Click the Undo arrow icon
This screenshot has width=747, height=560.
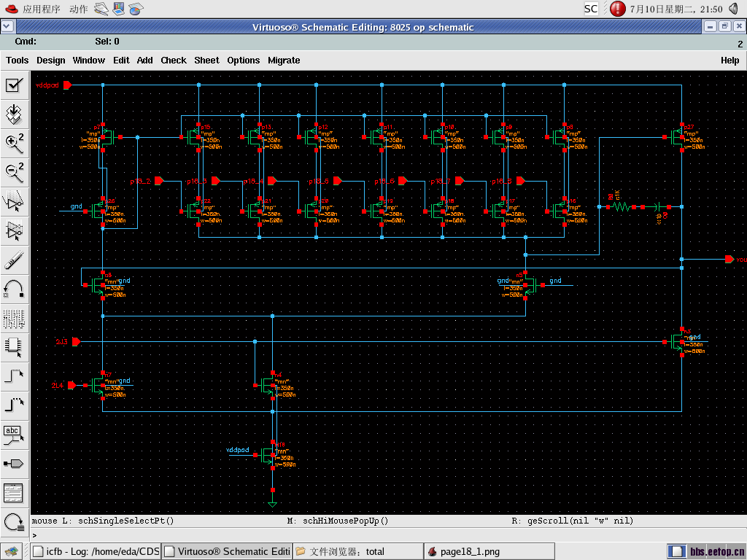(14, 289)
